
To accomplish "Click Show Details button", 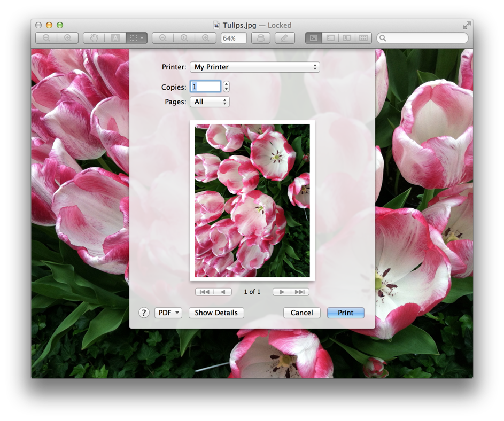I will [x=216, y=313].
